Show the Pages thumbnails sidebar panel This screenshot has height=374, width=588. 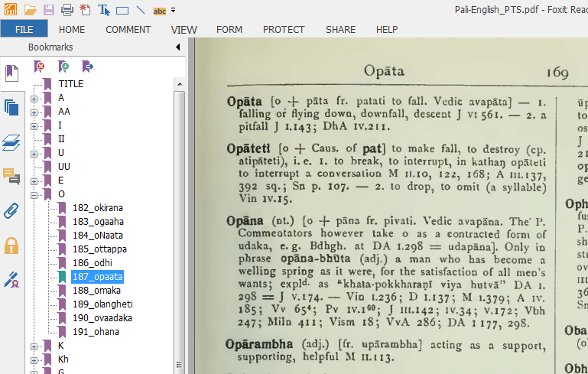(x=11, y=108)
